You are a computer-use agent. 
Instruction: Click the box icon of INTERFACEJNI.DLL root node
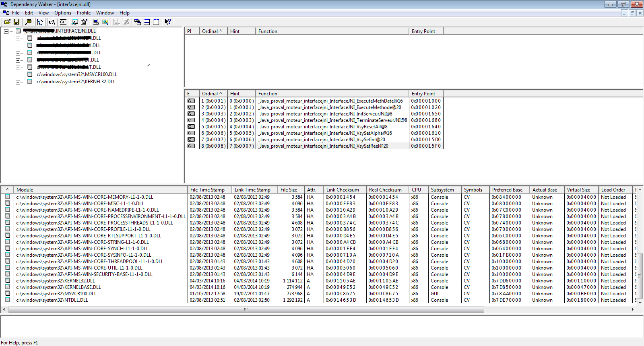tap(18, 31)
